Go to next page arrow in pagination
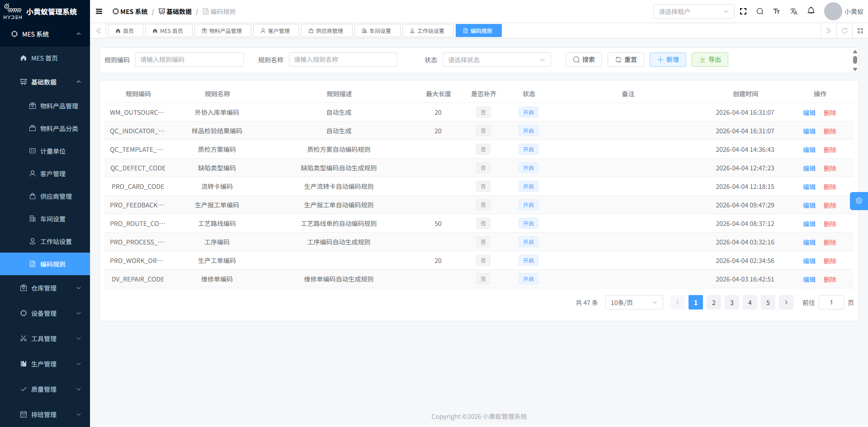868x427 pixels. [786, 302]
